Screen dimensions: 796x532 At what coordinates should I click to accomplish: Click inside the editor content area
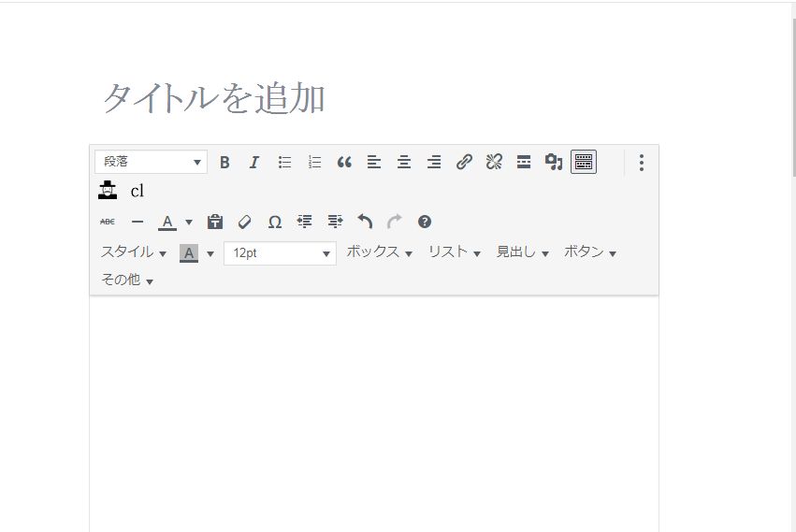point(374,413)
